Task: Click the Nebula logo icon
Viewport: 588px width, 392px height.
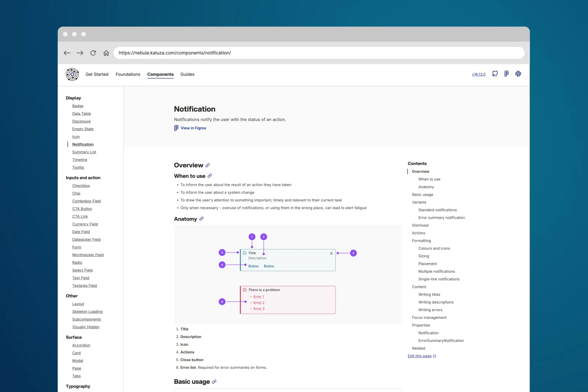Action: [x=72, y=74]
